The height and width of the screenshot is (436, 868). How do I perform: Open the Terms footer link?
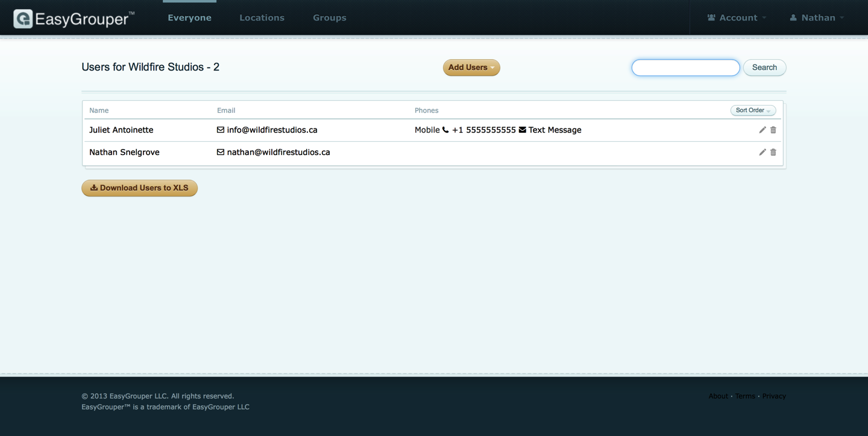click(x=745, y=396)
